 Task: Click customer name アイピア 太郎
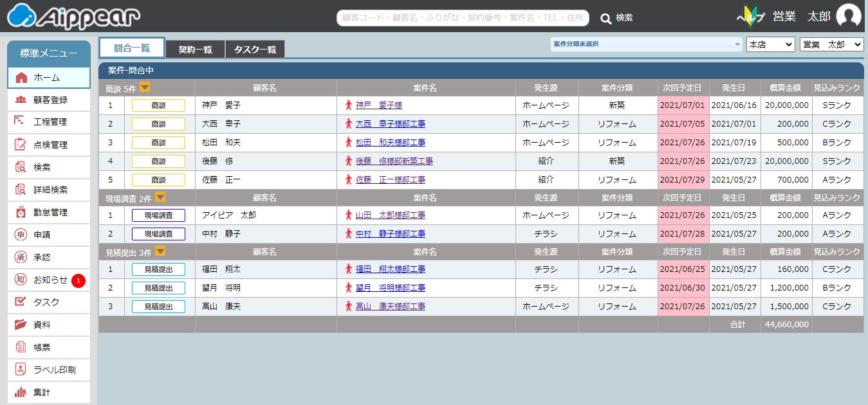(x=229, y=215)
